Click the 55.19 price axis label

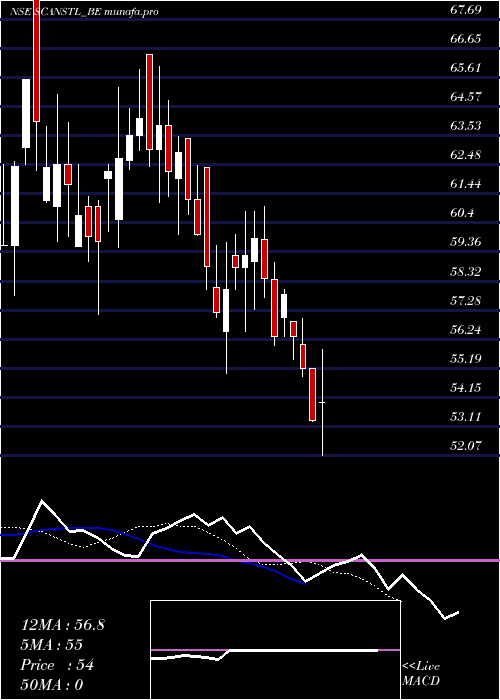(x=466, y=358)
